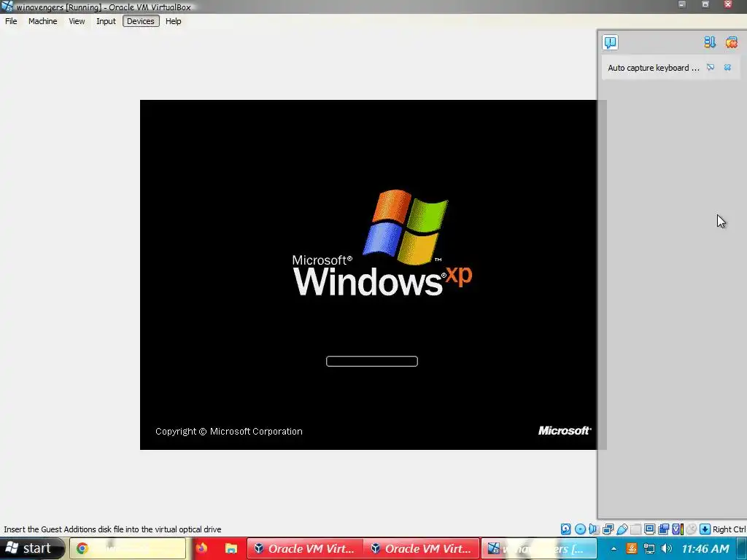Click the display status icon
747x560 pixels.
point(649,529)
